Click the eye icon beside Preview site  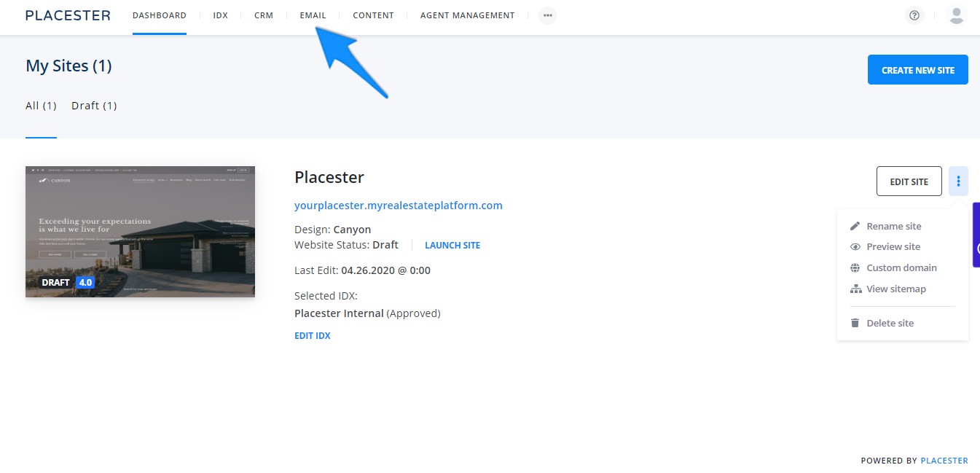tap(855, 247)
